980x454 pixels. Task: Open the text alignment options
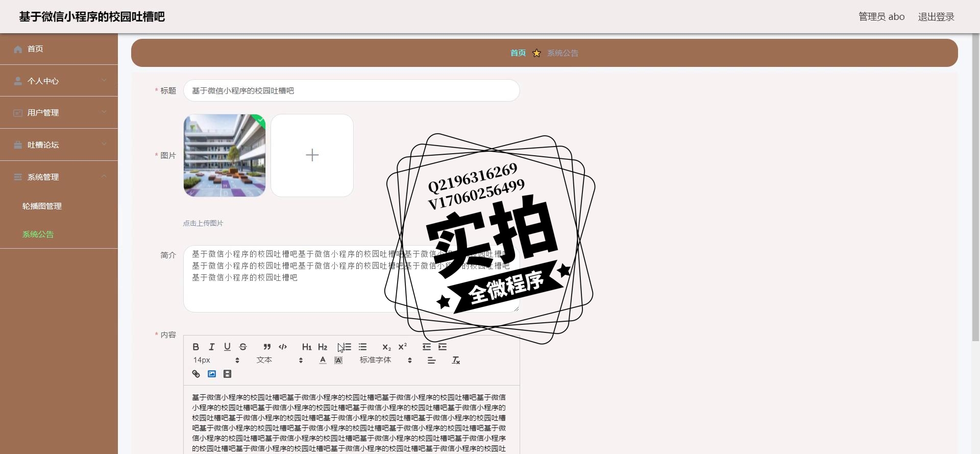click(432, 361)
